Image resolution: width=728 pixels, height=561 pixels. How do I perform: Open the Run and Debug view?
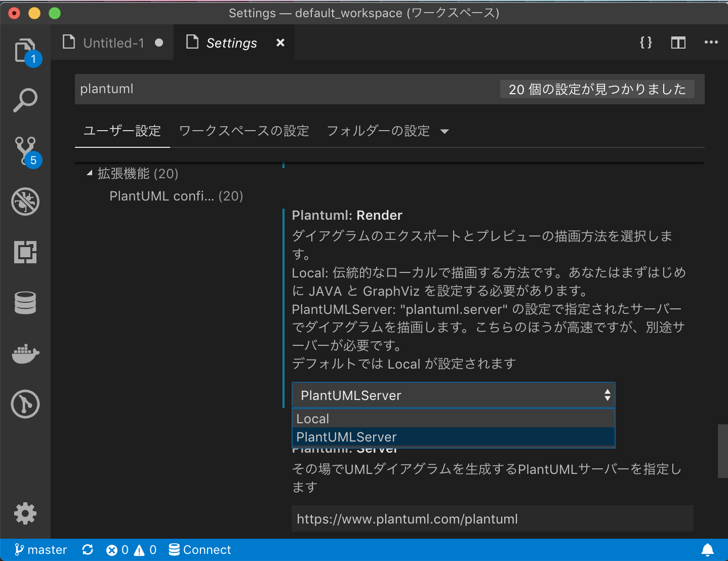click(x=25, y=202)
